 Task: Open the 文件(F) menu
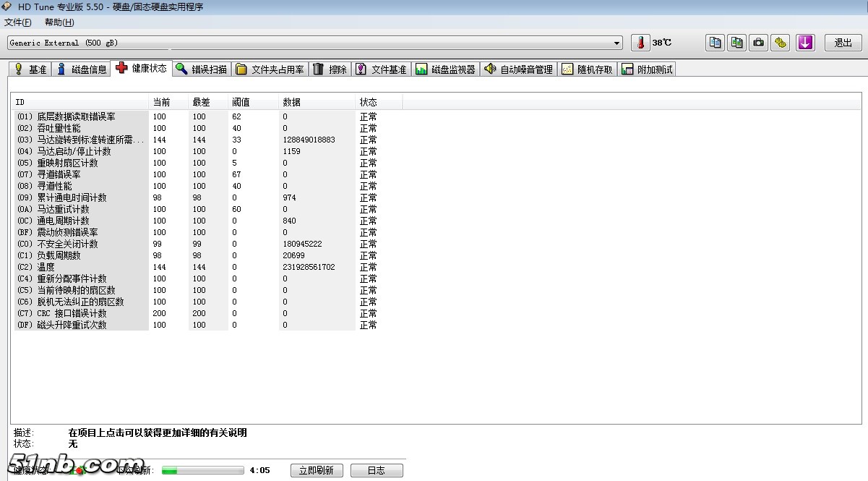tap(18, 22)
